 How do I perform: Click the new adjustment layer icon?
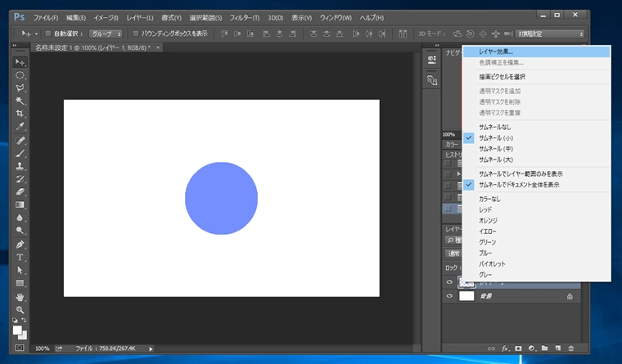coord(531,348)
